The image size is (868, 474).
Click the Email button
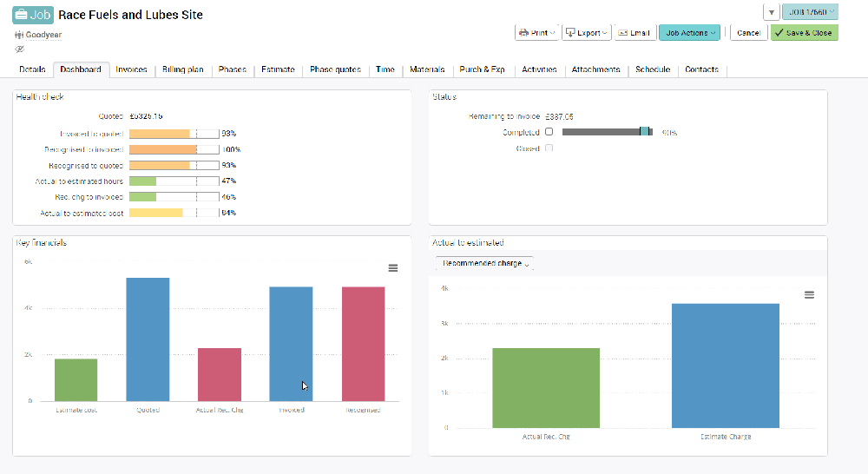[x=635, y=33]
